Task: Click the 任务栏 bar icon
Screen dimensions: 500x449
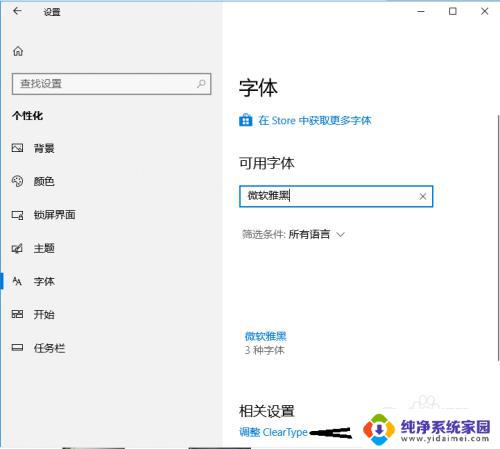Action: click(x=17, y=348)
